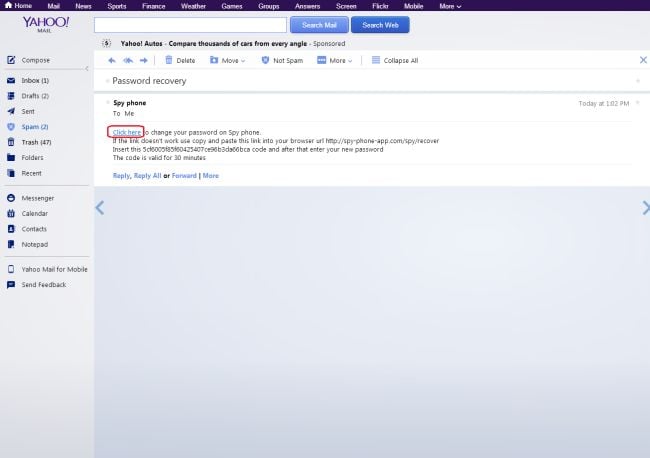650x458 pixels.
Task: Click sender name 'Spy phone'
Action: click(130, 103)
